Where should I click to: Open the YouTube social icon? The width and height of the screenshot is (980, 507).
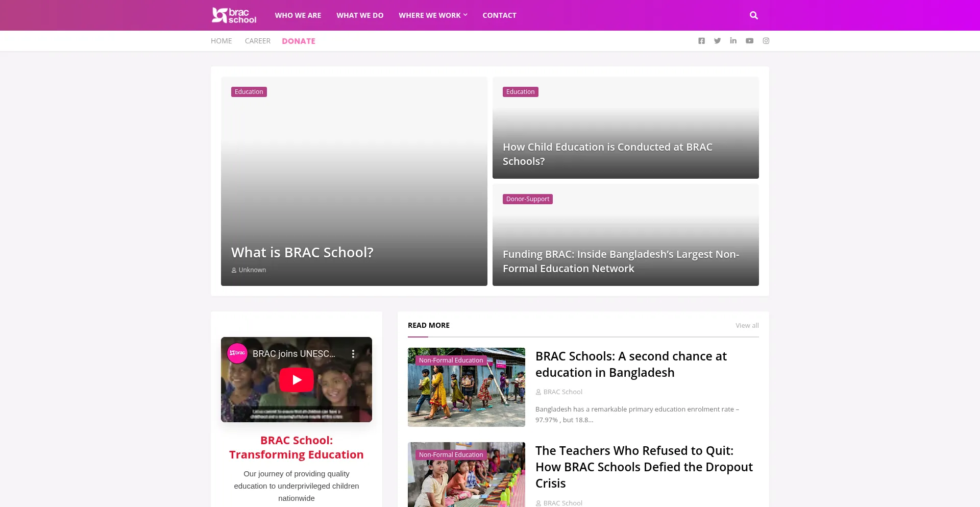[x=749, y=41]
